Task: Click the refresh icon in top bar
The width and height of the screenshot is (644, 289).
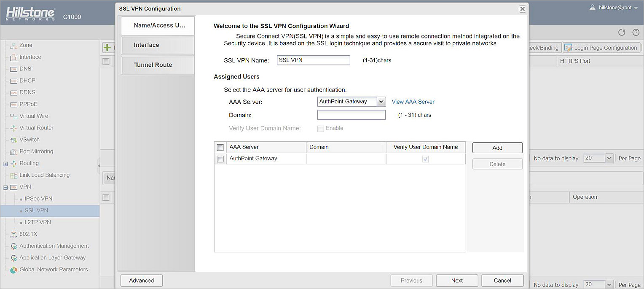Action: tap(622, 32)
